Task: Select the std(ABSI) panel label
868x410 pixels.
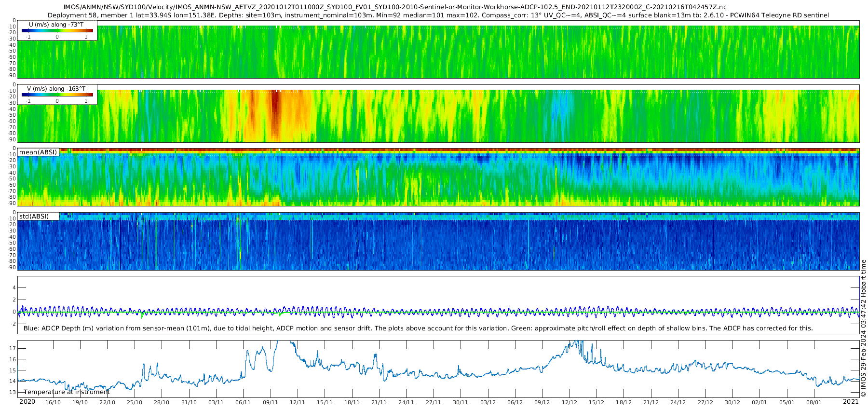Action: pos(38,216)
